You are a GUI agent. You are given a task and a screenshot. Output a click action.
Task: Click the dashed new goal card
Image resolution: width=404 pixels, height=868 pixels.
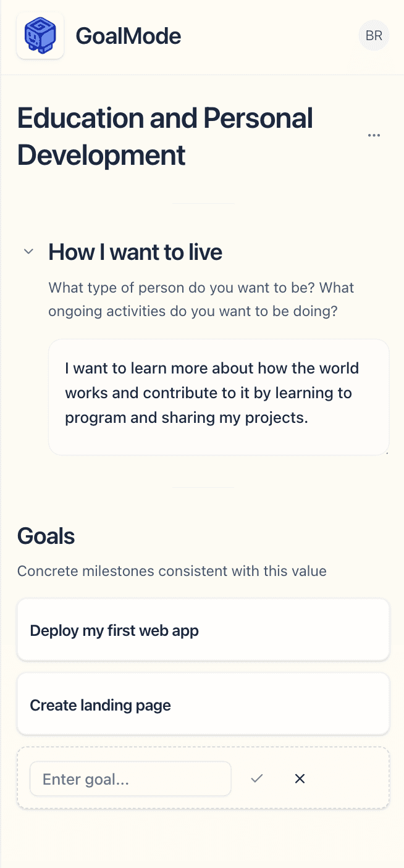coord(346,778)
